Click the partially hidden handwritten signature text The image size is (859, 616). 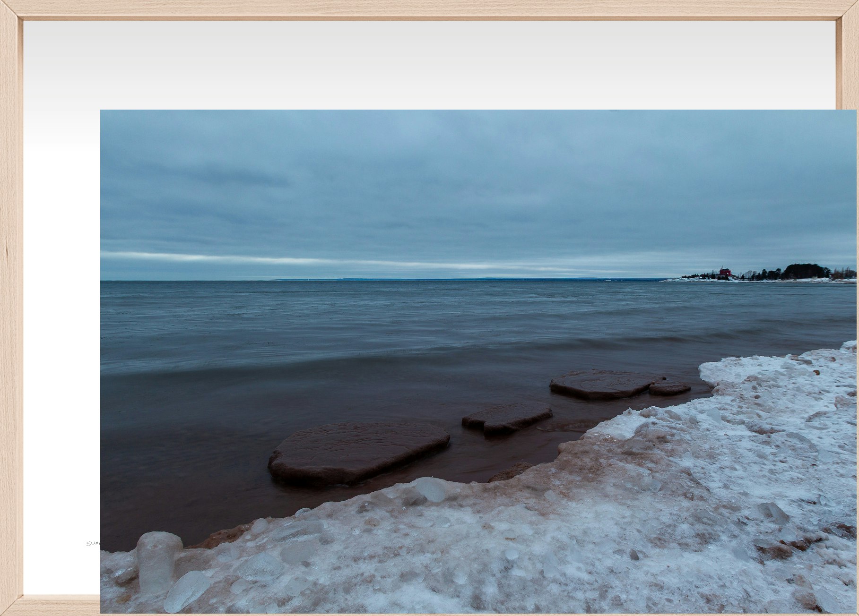click(93, 544)
